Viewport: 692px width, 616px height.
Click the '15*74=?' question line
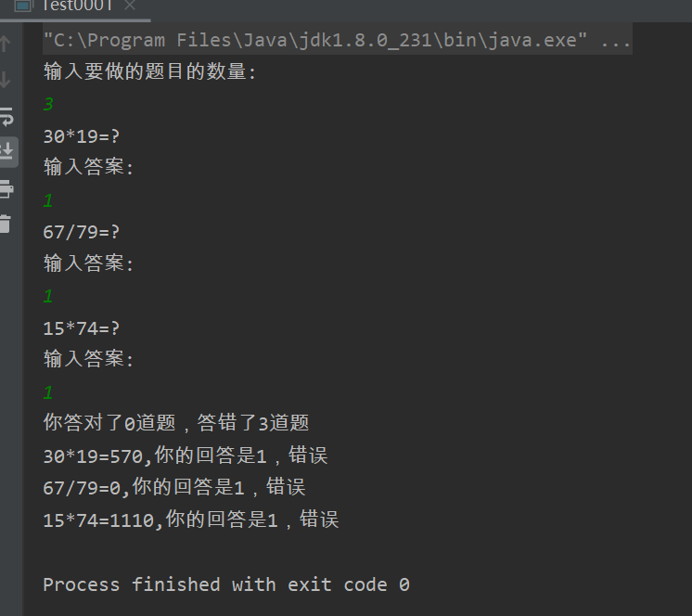tap(82, 328)
